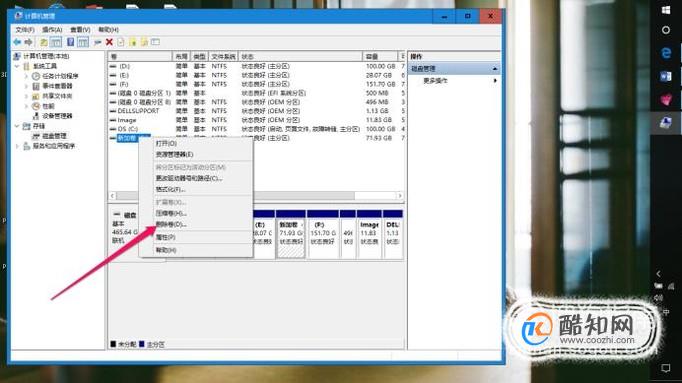The image size is (682, 383).
Task: Sort by the 状态 column header
Action: coord(300,57)
